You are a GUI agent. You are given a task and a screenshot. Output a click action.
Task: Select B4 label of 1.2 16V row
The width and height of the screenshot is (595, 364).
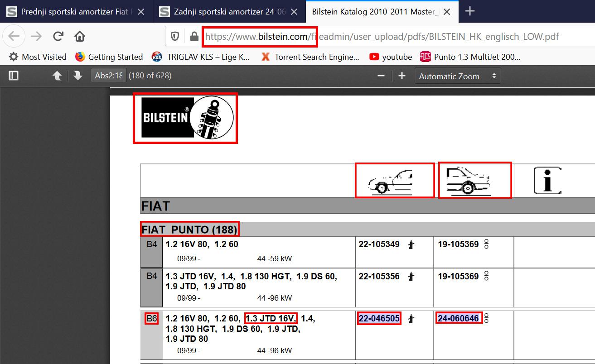pos(151,244)
